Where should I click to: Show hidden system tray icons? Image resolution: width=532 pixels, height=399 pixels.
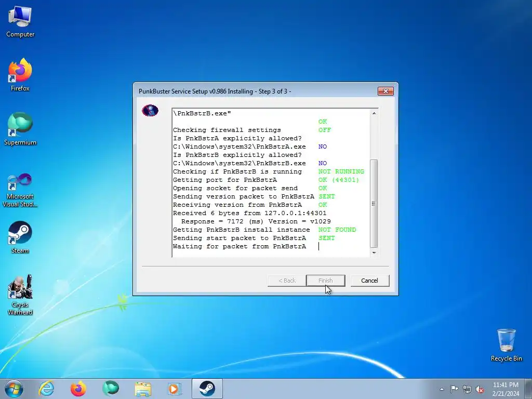click(x=442, y=389)
